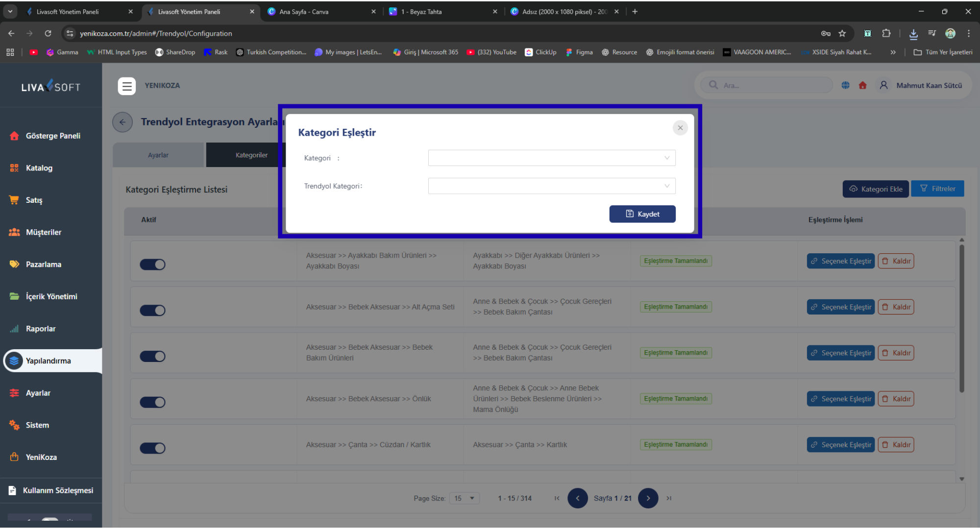Viewport: 980px width, 529px height.
Task: Select the Kategoriler tab
Action: [x=251, y=155]
